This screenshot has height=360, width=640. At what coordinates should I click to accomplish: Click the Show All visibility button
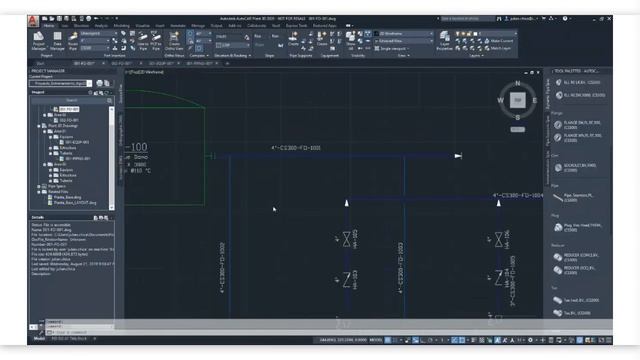(x=350, y=41)
